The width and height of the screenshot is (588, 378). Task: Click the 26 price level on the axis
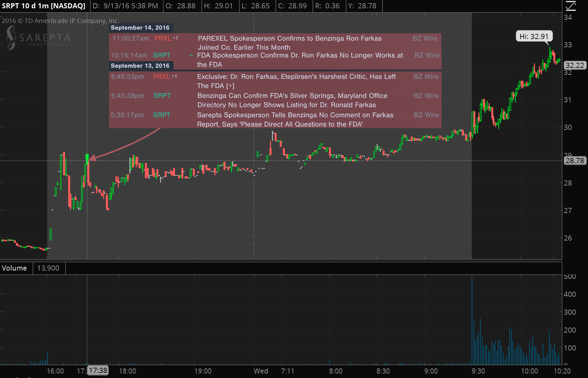coord(568,238)
